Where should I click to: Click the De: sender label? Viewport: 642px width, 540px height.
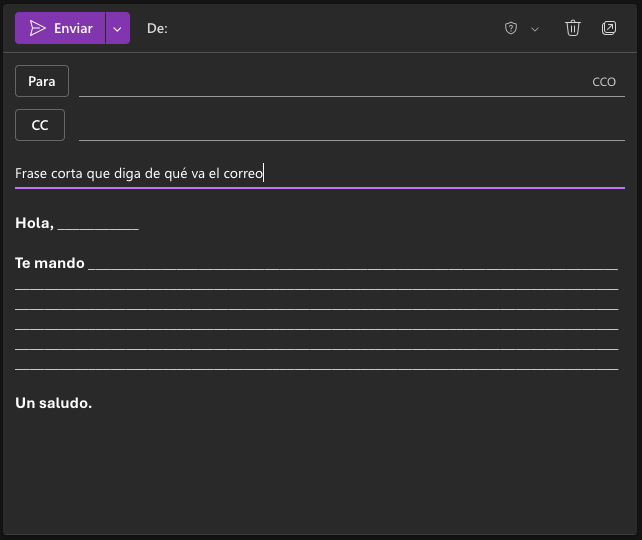157,28
